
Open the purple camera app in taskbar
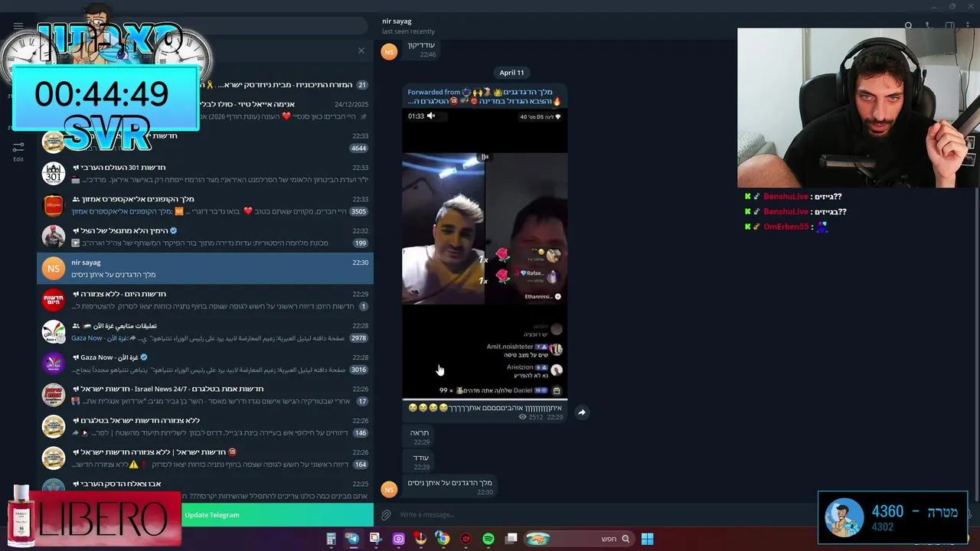pyautogui.click(x=398, y=539)
